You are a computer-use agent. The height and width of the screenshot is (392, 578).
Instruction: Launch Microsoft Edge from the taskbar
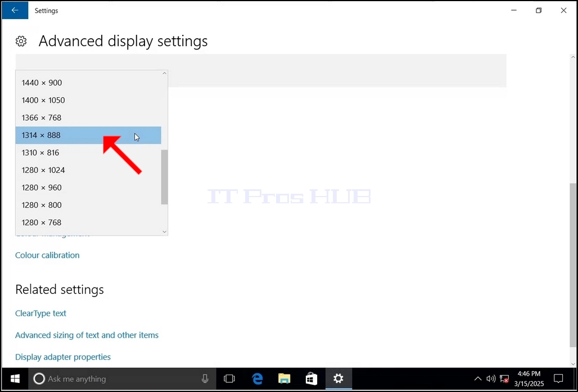coord(258,379)
